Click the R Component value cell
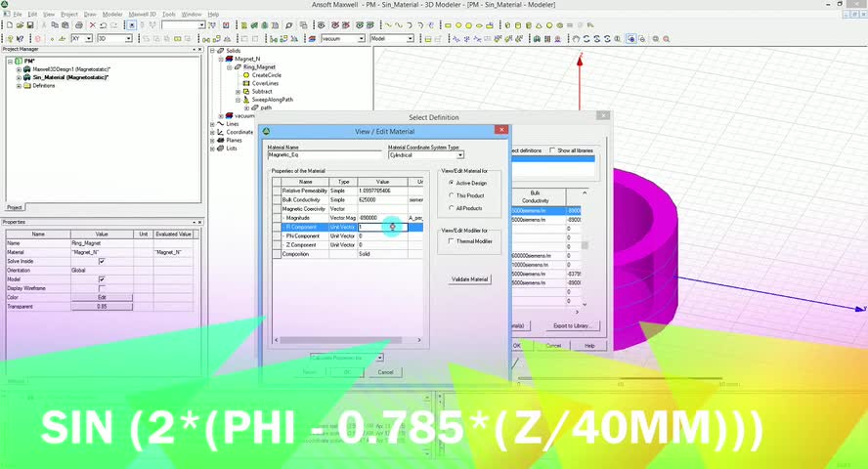 pos(382,227)
